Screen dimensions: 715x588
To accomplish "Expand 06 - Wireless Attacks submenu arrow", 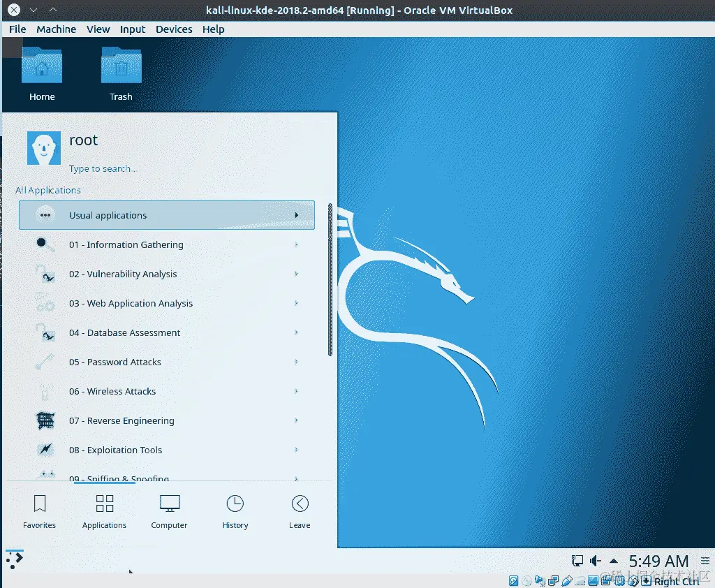I will [296, 391].
